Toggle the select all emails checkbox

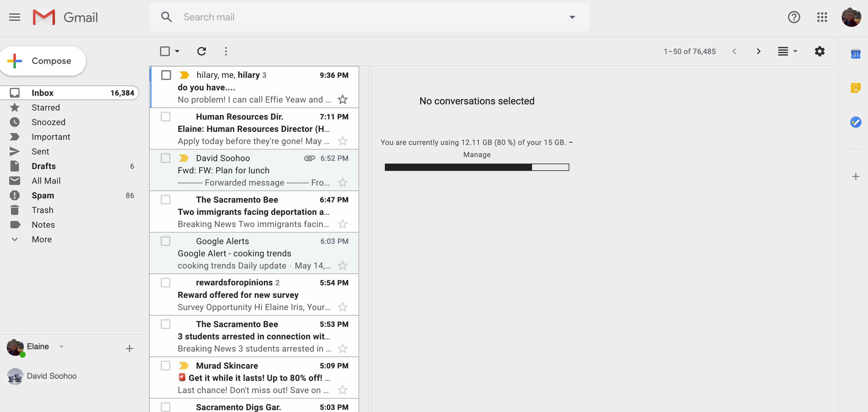pos(165,51)
